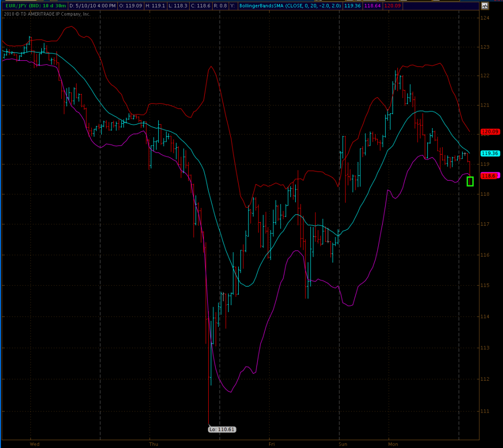Click the cyan 119.36 price axis tag
Screen dimensions: 503x448
(x=490, y=153)
